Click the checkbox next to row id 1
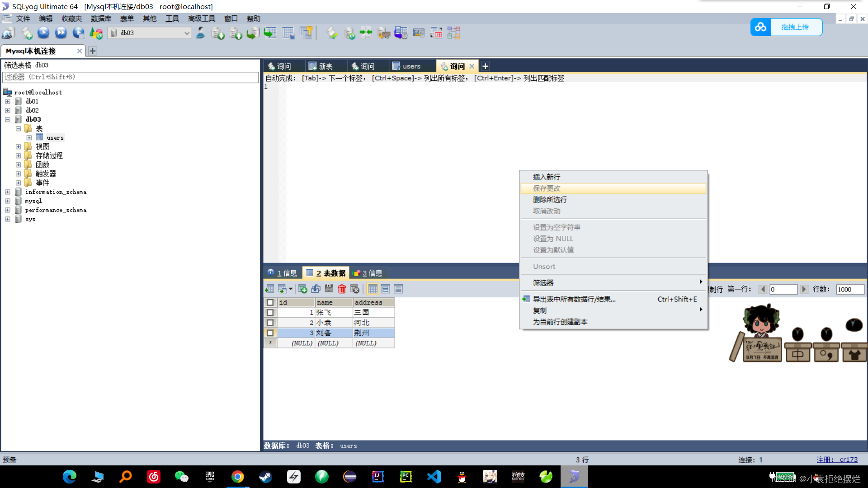 point(270,312)
